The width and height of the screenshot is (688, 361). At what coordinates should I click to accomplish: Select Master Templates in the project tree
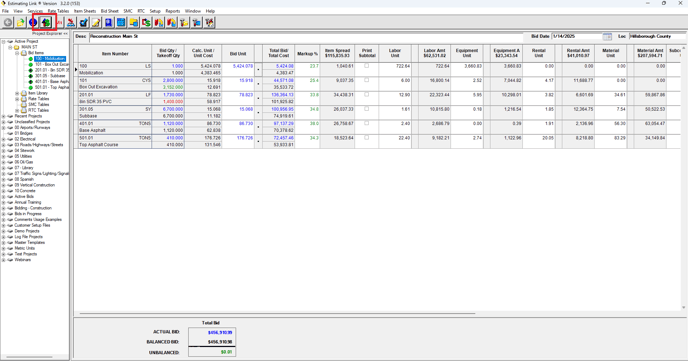click(30, 243)
